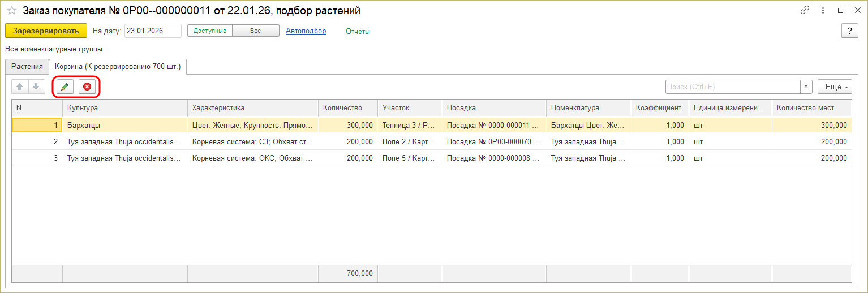Move row up with arrow icon
This screenshot has width=868, height=293.
point(20,87)
